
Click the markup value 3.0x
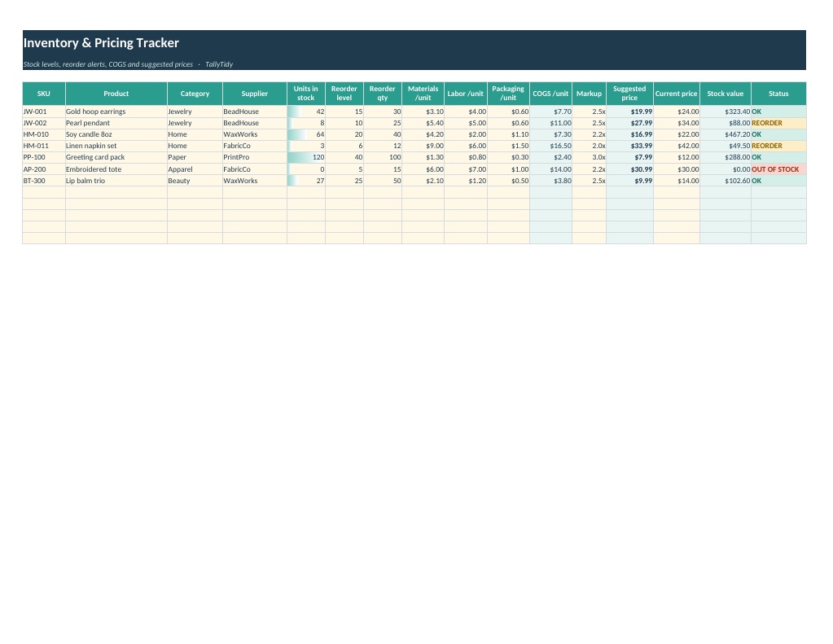point(590,157)
